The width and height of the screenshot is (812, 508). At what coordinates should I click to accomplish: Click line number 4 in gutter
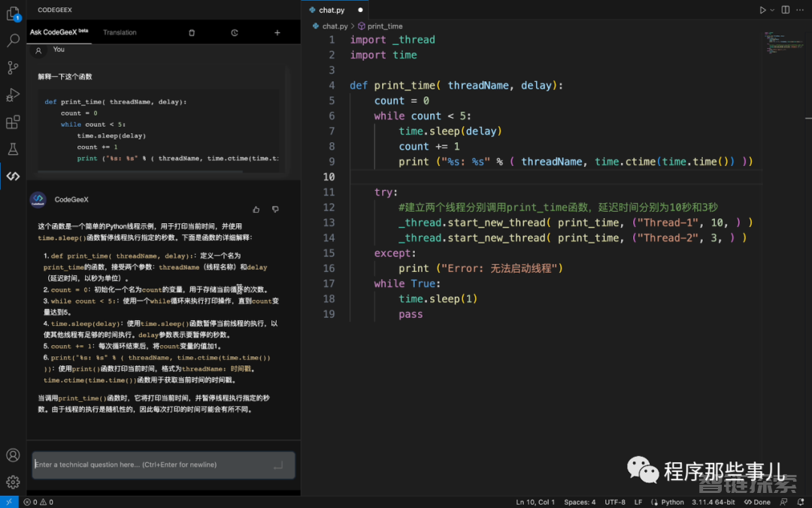(x=332, y=86)
